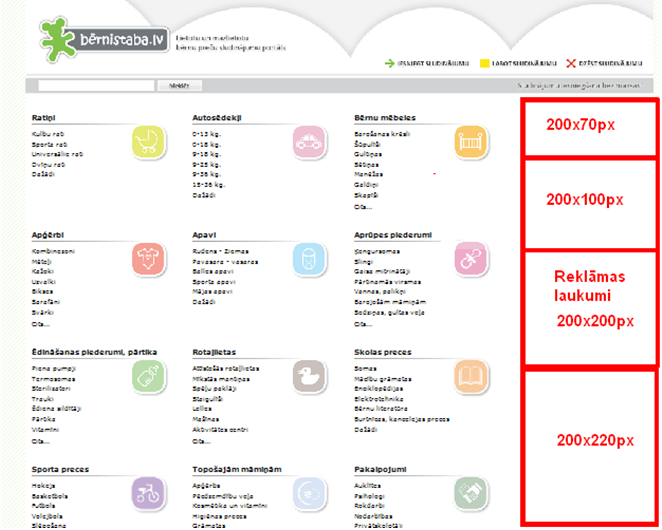Select Vitamīni under Ēdināšanas piederumi
This screenshot has height=530, width=662.
(x=45, y=429)
